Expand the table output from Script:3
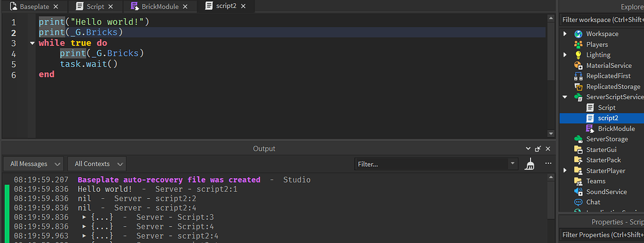644x243 pixels. [84, 217]
